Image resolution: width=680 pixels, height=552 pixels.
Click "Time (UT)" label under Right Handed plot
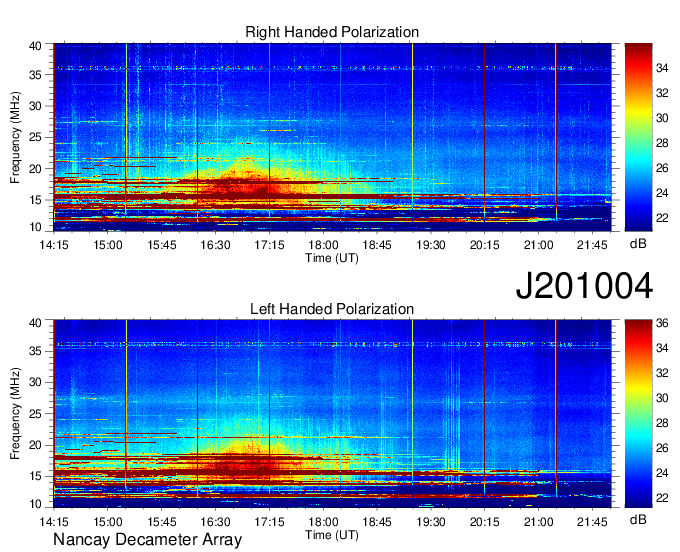(x=332, y=258)
